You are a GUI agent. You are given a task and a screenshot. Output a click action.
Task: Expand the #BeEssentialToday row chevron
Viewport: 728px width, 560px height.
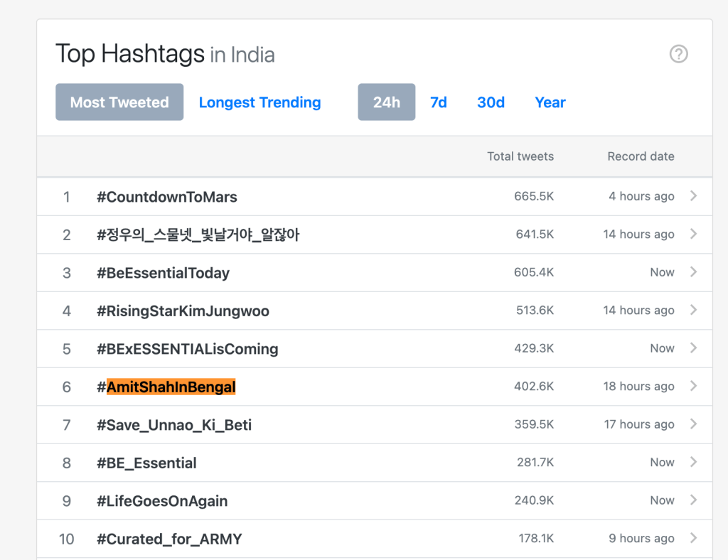(693, 272)
